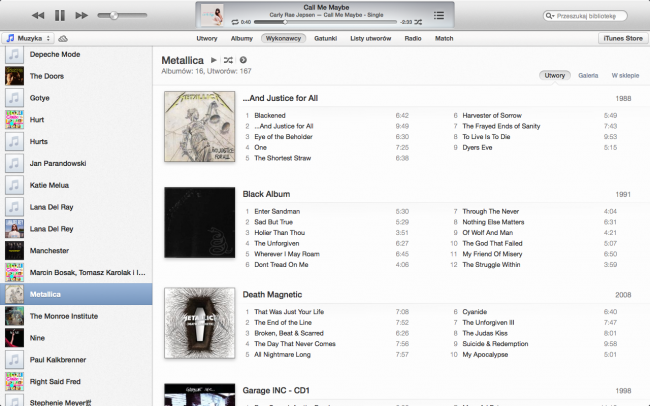Click Death Magnetic album cover

click(x=199, y=323)
